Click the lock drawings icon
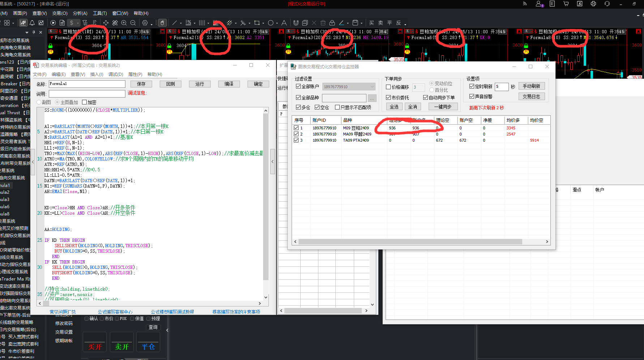 click(332, 23)
